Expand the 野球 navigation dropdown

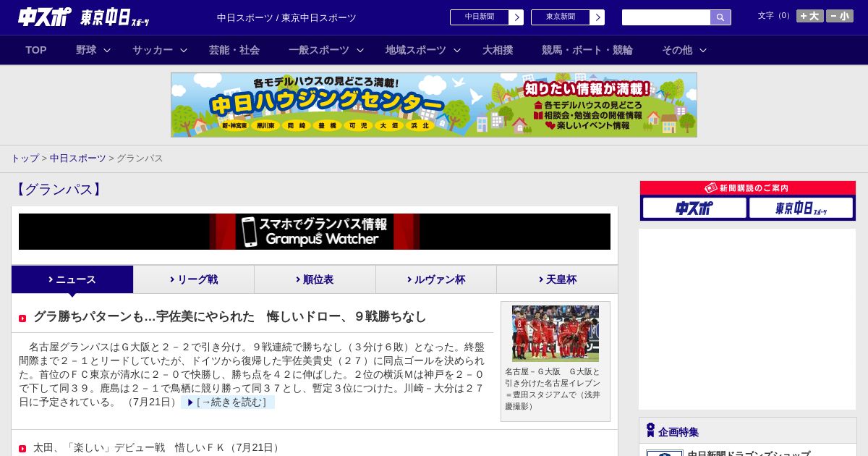pos(93,50)
